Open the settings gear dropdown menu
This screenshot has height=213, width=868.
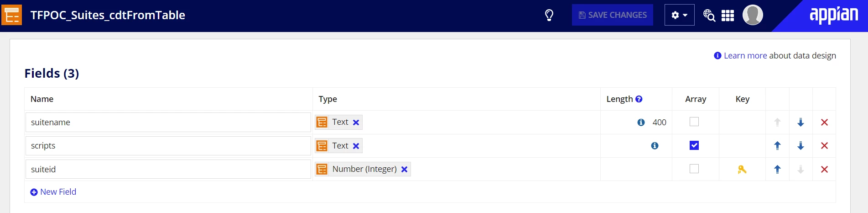679,15
